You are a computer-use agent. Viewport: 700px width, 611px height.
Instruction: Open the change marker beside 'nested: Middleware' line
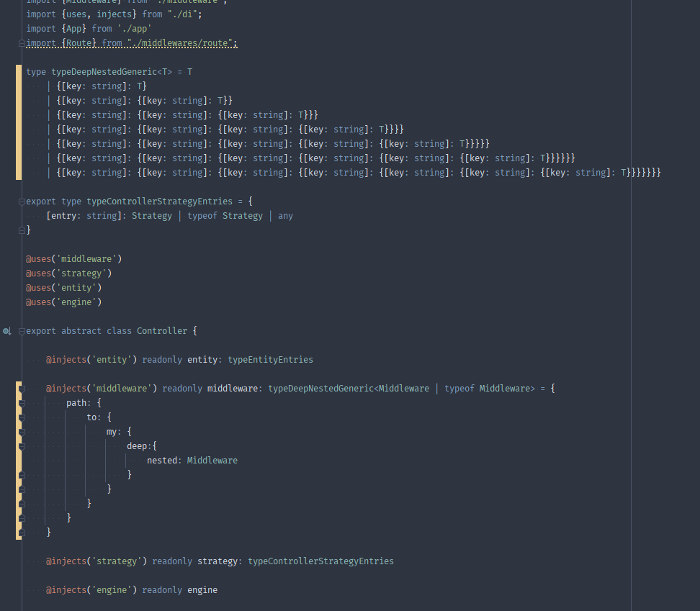tap(18, 461)
